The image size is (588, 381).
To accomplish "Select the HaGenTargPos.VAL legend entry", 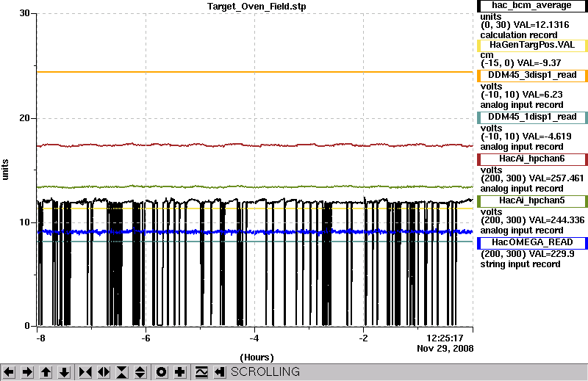I will 531,45.
